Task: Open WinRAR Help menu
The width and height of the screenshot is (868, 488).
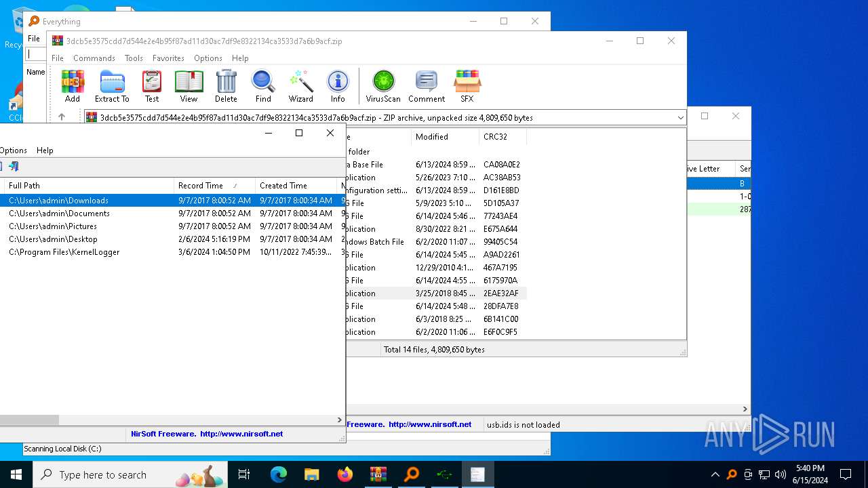Action: [240, 58]
